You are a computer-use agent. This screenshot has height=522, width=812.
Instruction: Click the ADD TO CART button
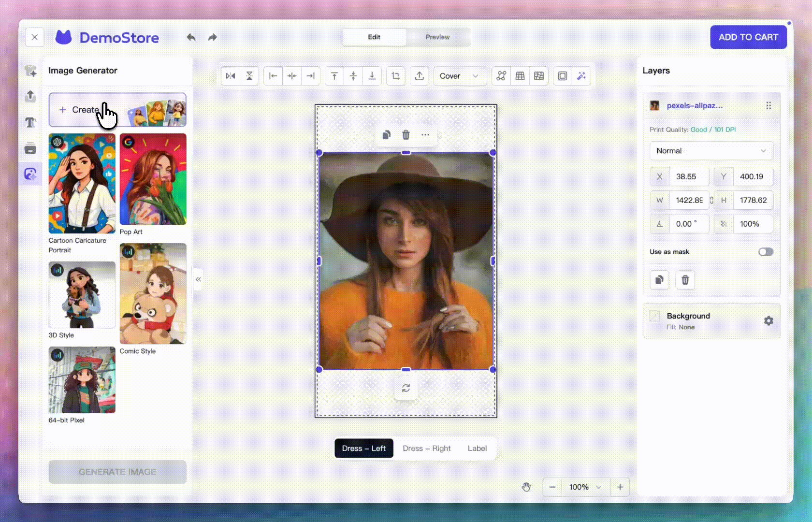(748, 37)
